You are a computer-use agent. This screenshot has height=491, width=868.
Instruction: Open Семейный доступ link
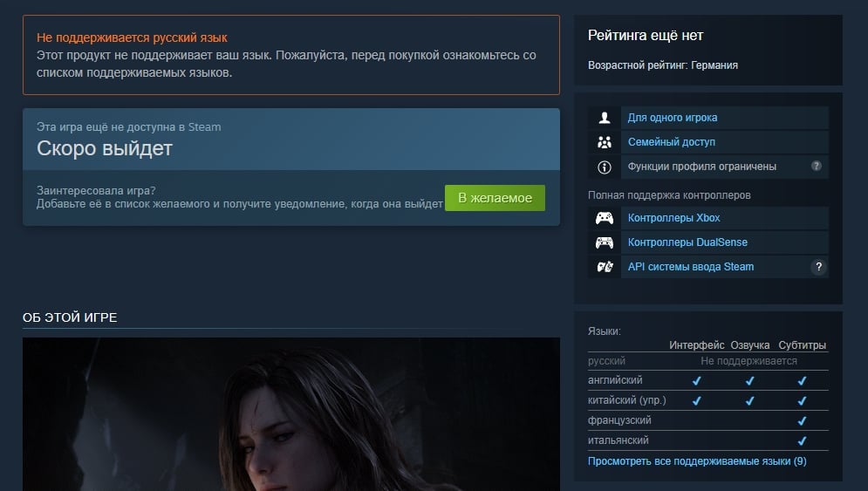click(x=672, y=142)
